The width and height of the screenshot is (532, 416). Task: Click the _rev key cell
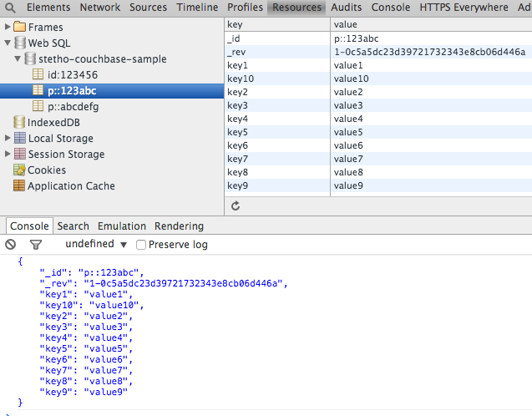coord(277,52)
